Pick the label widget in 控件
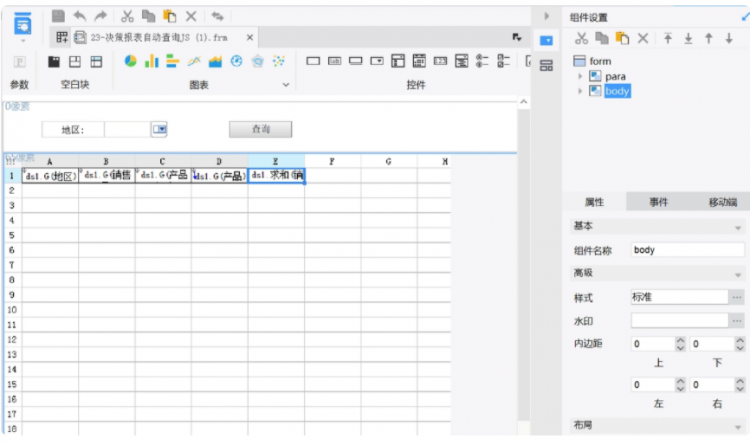 pyautogui.click(x=334, y=61)
